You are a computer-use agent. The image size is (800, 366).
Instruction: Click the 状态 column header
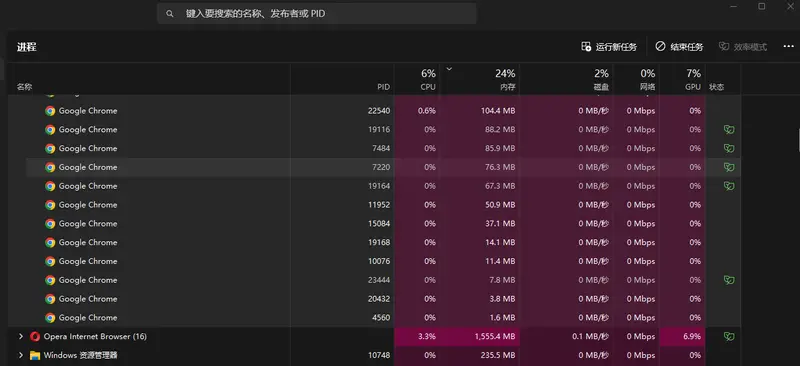click(716, 87)
